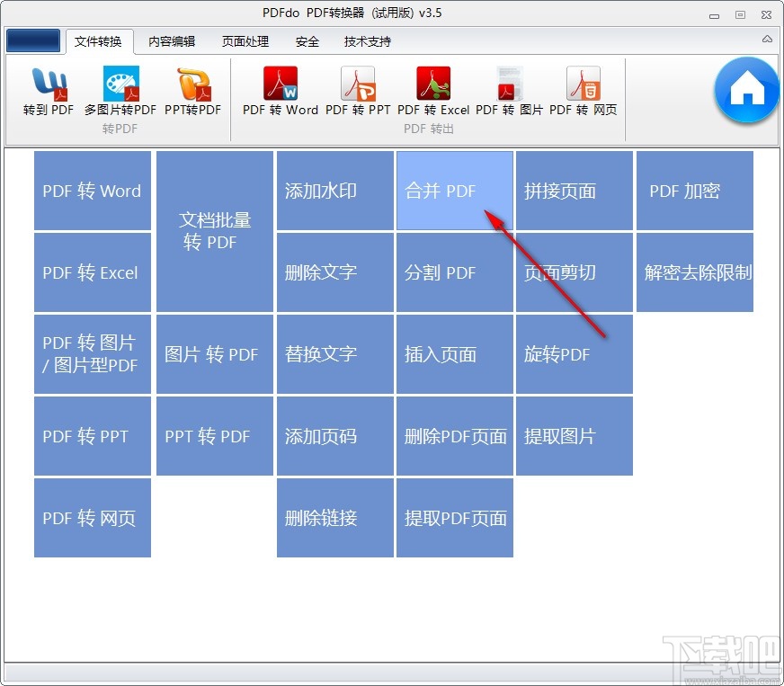Open the 页面处理 tab
The height and width of the screenshot is (686, 784).
click(245, 41)
